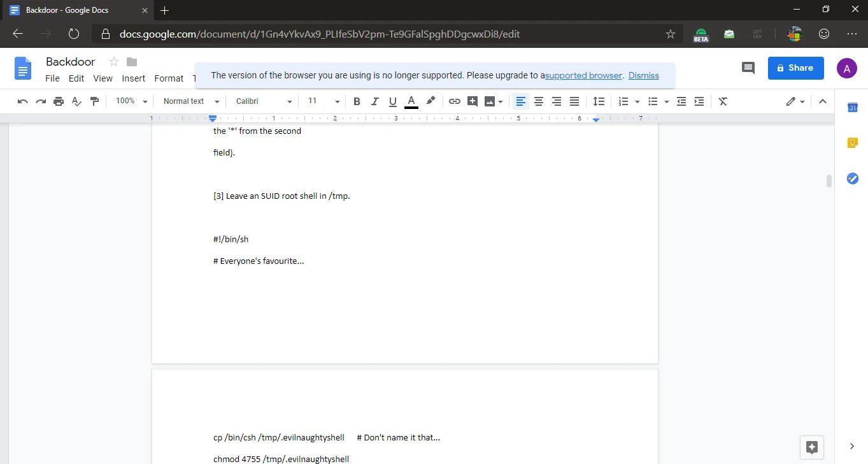Move the document to a folder
Screen dimensions: 868x464
[132, 62]
